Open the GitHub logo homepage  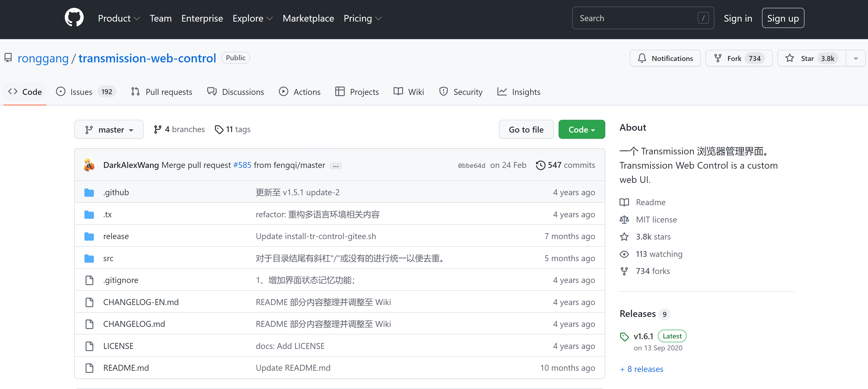point(74,18)
